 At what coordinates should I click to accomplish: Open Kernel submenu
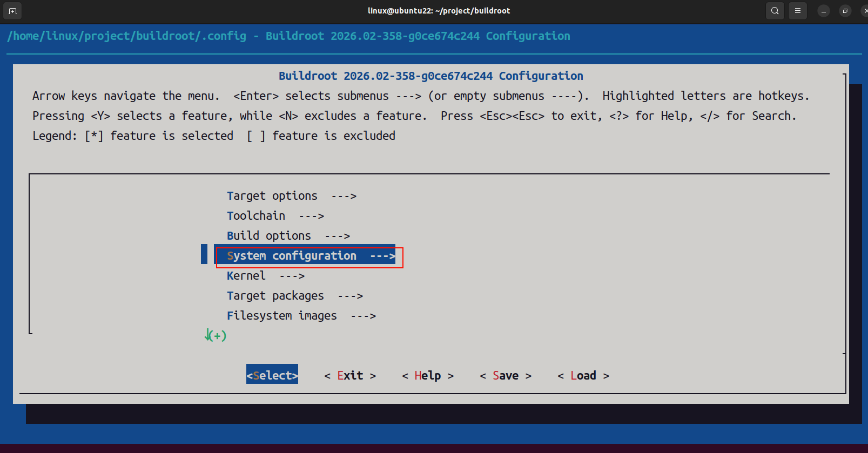pos(266,276)
